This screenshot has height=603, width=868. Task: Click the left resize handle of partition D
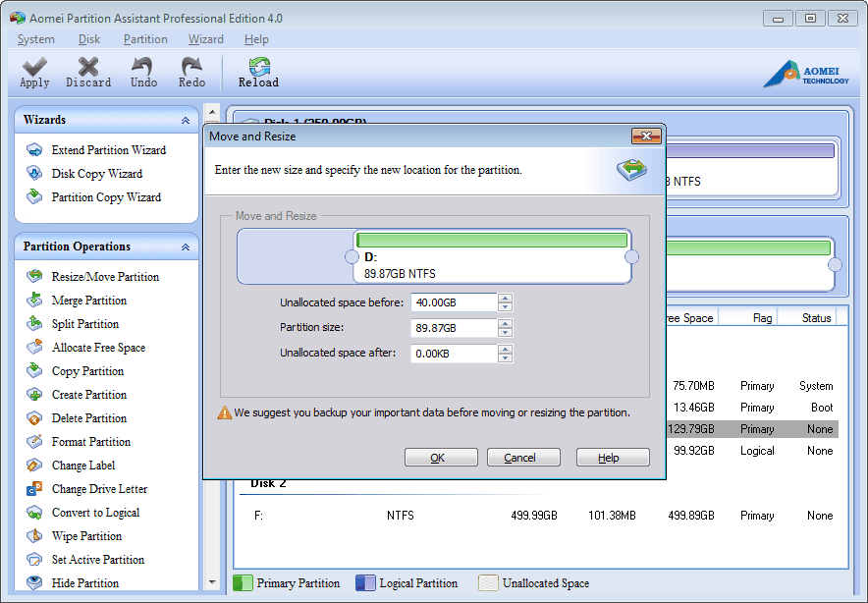pyautogui.click(x=352, y=256)
